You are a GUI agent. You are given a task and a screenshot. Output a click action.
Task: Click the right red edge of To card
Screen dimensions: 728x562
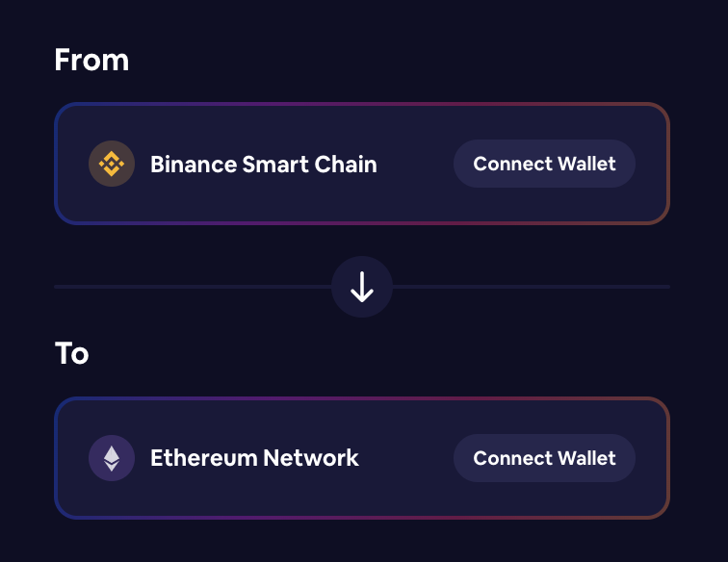[667, 458]
